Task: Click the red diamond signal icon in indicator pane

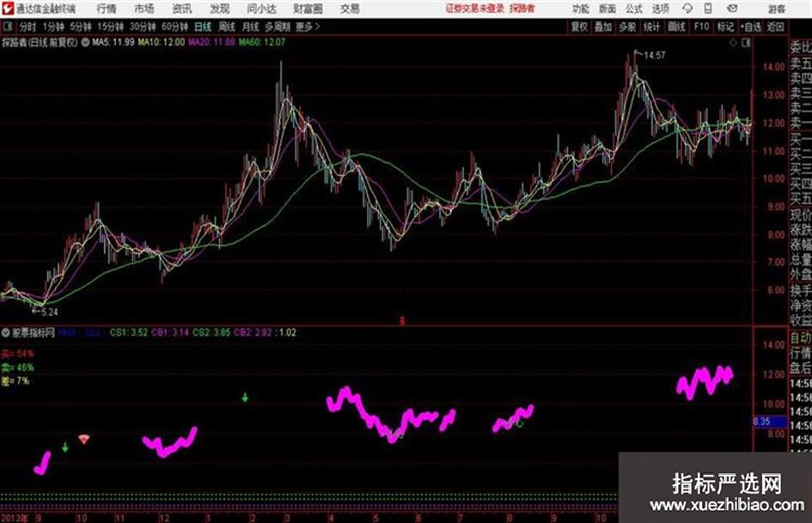Action: point(84,439)
